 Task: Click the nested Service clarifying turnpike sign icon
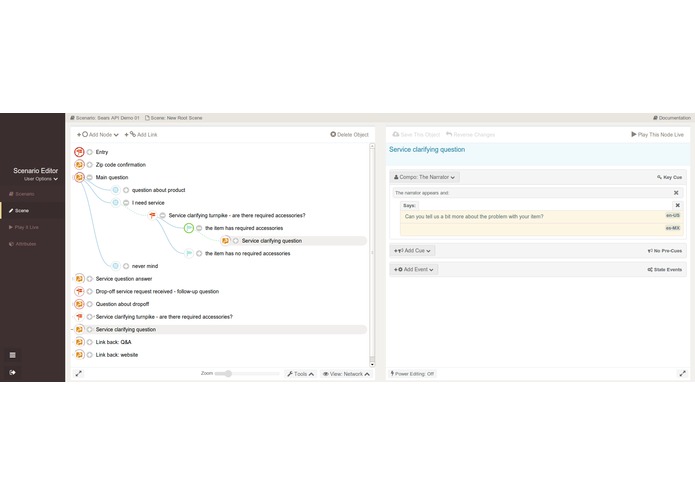point(152,215)
